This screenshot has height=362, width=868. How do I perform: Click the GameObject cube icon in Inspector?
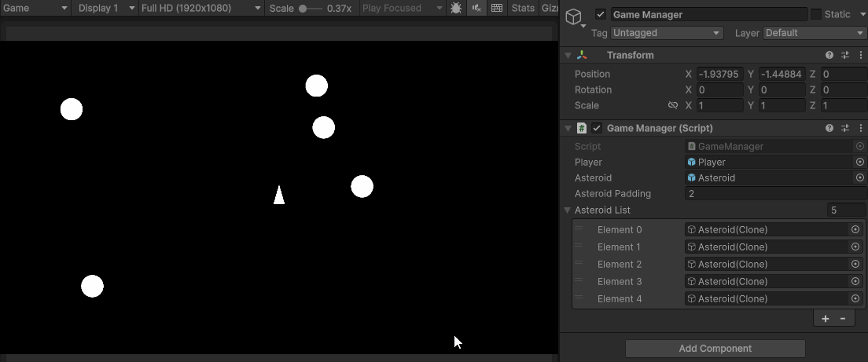pyautogui.click(x=574, y=16)
